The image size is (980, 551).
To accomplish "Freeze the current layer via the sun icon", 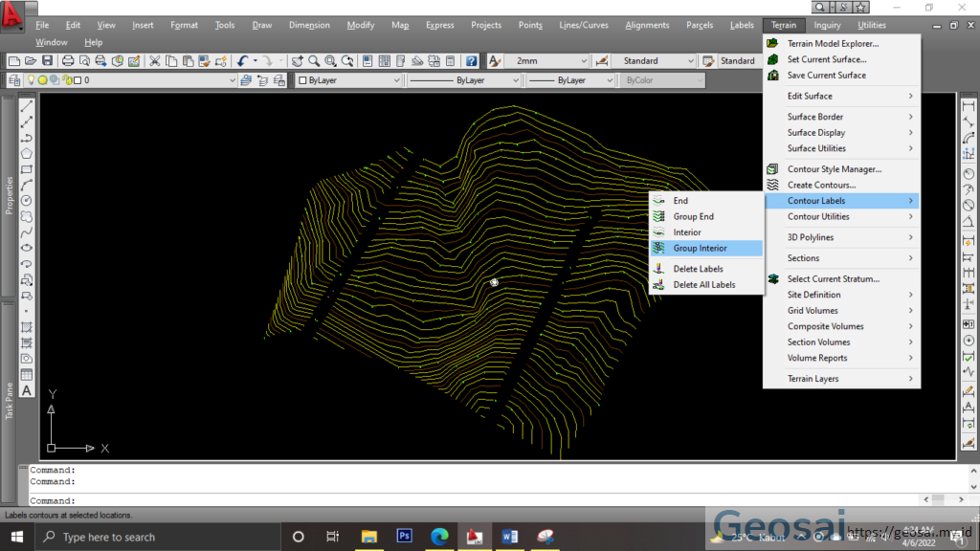I will pyautogui.click(x=43, y=80).
